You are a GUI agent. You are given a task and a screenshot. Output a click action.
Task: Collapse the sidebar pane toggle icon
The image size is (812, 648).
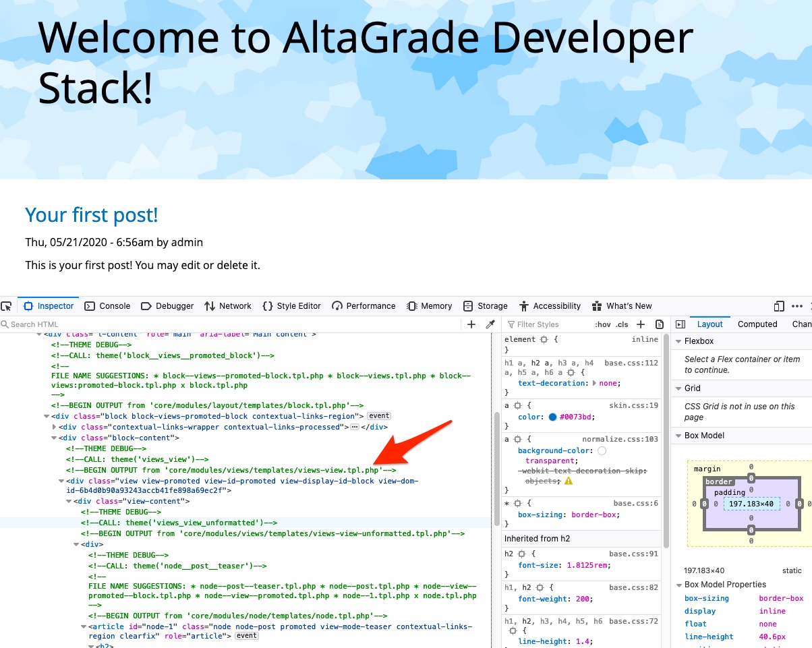[680, 324]
